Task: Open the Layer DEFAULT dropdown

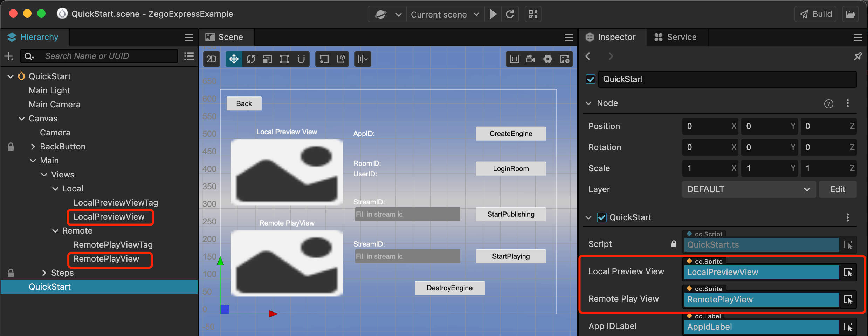Action: point(749,189)
